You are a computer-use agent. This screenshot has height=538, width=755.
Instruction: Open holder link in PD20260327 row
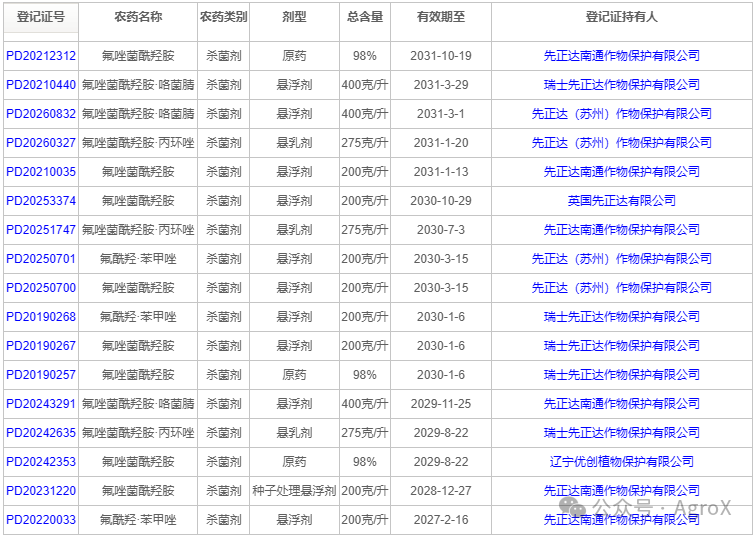click(622, 143)
